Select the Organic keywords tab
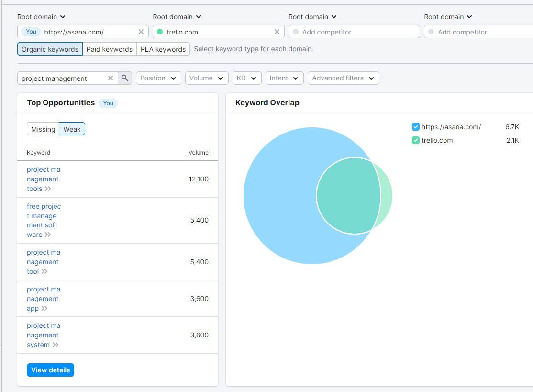Screen dimensions: 533x392 (x=50, y=49)
